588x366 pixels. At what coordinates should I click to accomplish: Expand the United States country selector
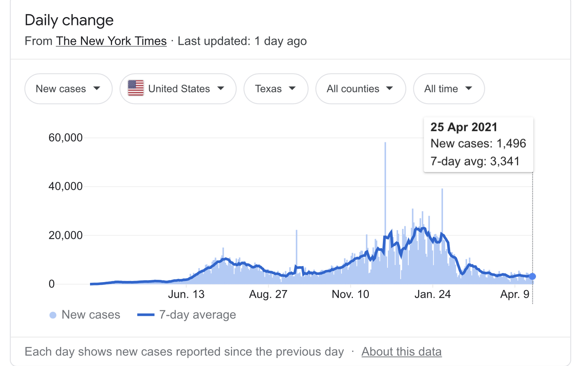[x=178, y=89]
